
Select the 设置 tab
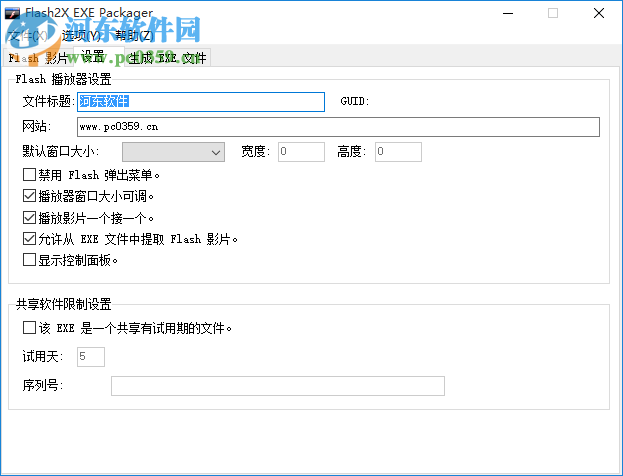click(99, 56)
